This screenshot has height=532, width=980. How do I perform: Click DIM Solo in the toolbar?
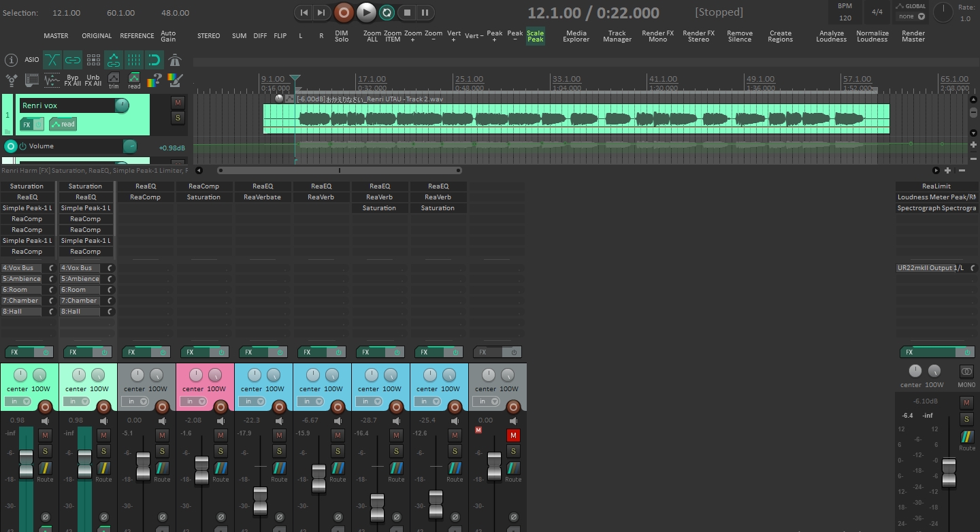(342, 36)
